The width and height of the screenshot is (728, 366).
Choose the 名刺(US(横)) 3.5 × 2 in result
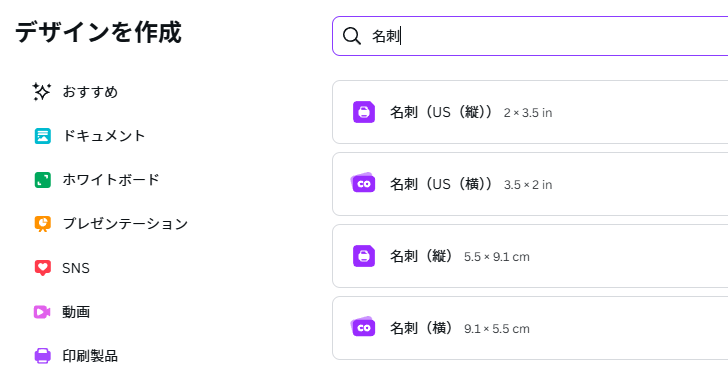coord(530,184)
